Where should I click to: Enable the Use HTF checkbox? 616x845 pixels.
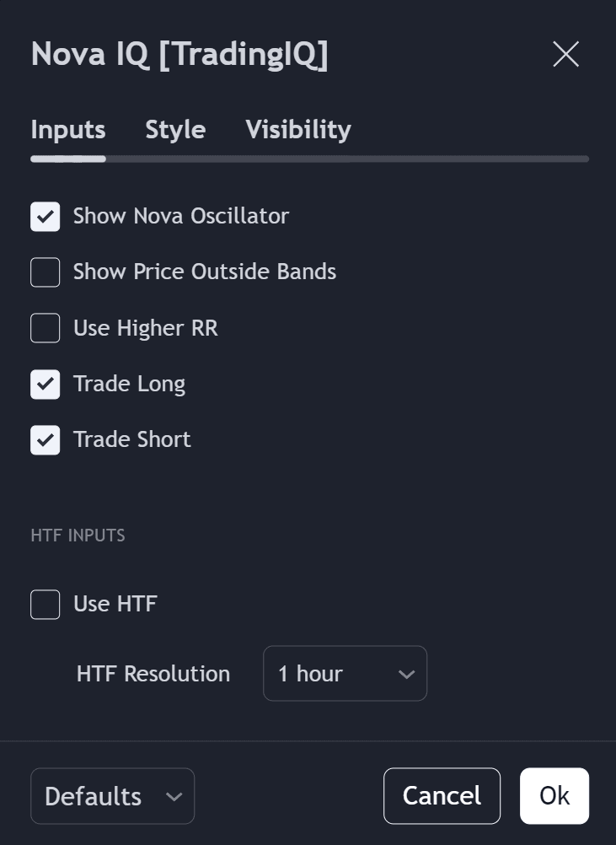(45, 604)
